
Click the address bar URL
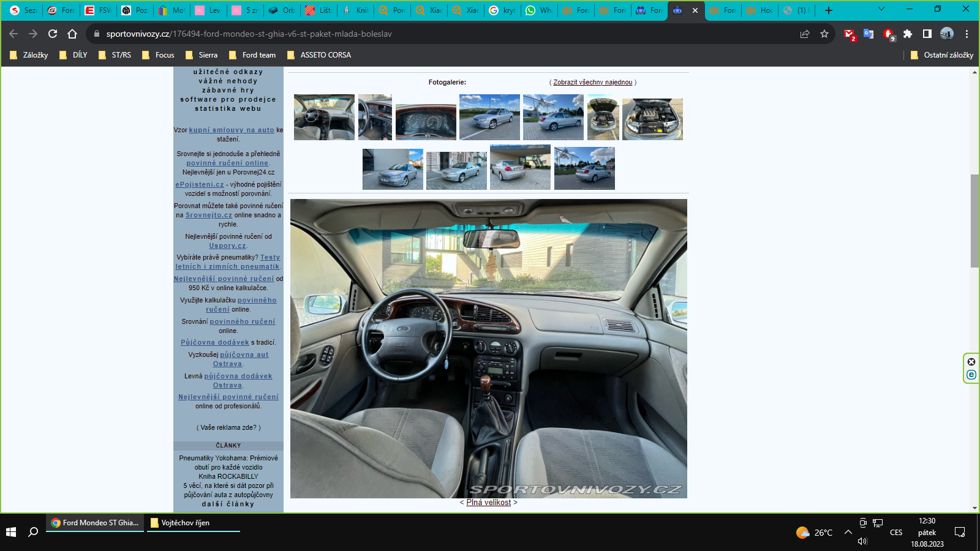point(249,34)
